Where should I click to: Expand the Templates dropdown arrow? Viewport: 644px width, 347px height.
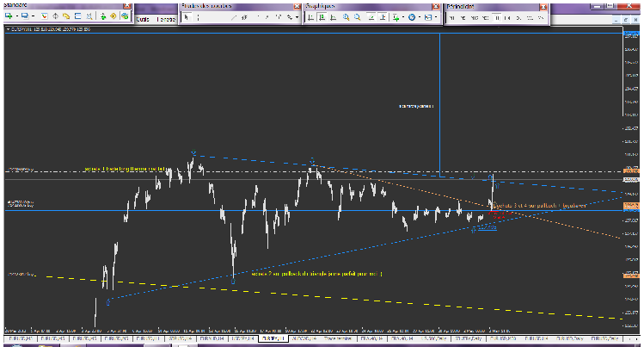click(435, 17)
